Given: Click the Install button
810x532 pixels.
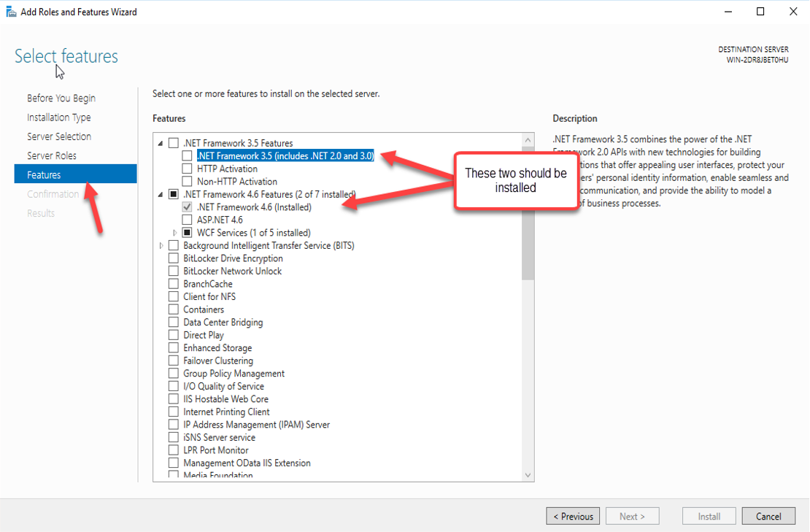Looking at the screenshot, I should pyautogui.click(x=709, y=516).
